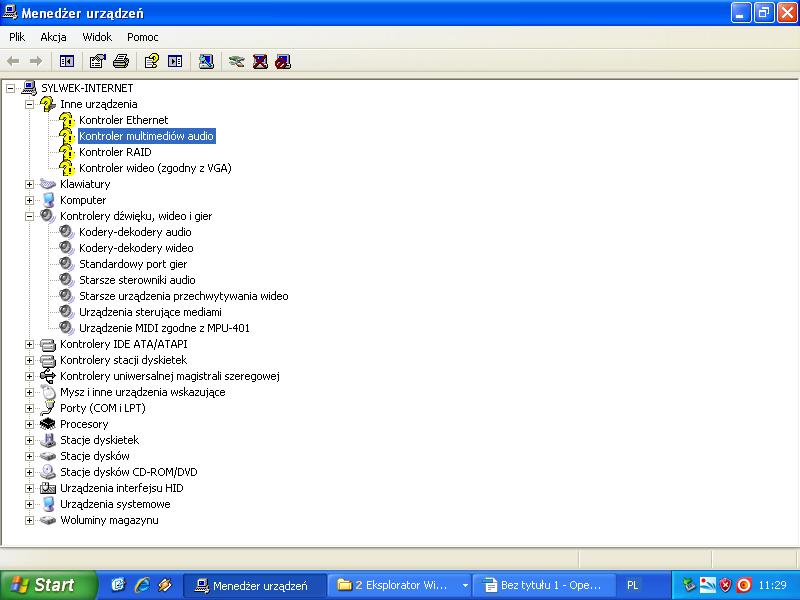Expand the Urządzenia systemowe branch
The height and width of the screenshot is (600, 800).
30,505
